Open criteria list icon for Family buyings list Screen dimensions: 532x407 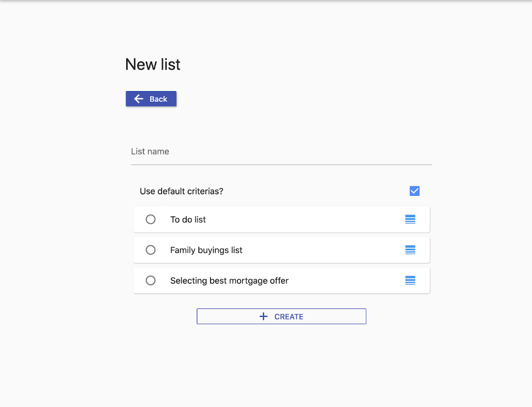pyautogui.click(x=410, y=250)
